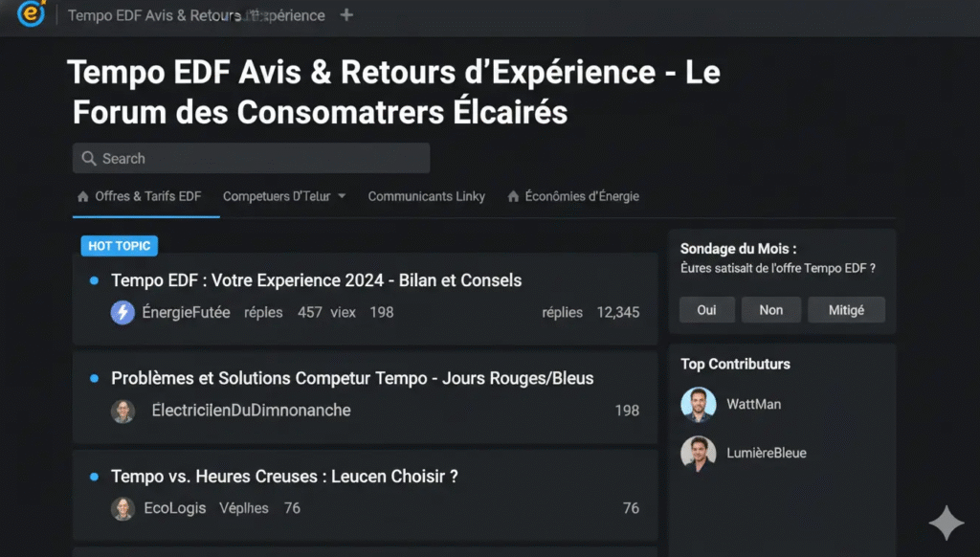View LumièreBleue's contributor profile photo
The width and height of the screenshot is (980, 557).
tap(699, 453)
